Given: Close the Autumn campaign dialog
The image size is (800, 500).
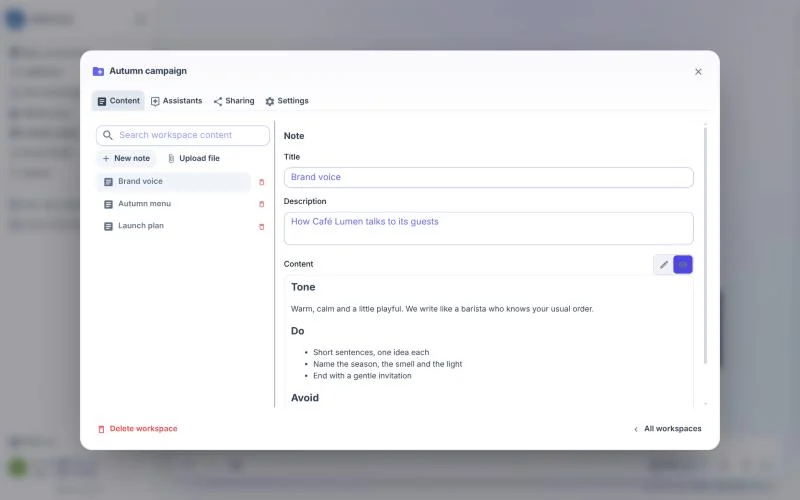Looking at the screenshot, I should pyautogui.click(x=698, y=72).
